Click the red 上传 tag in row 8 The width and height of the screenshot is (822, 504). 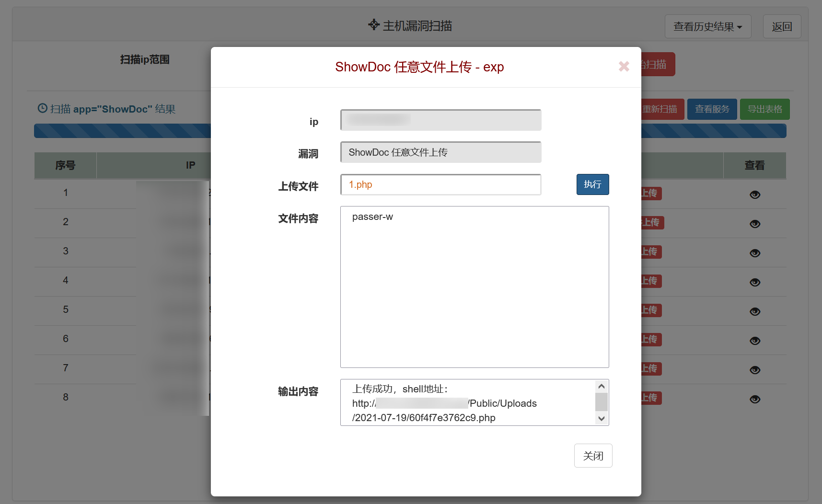(651, 398)
